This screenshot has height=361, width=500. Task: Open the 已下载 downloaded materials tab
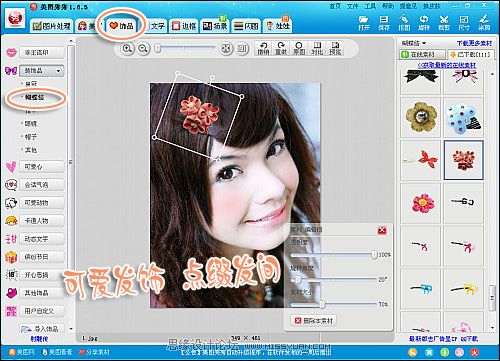pyautogui.click(x=471, y=54)
